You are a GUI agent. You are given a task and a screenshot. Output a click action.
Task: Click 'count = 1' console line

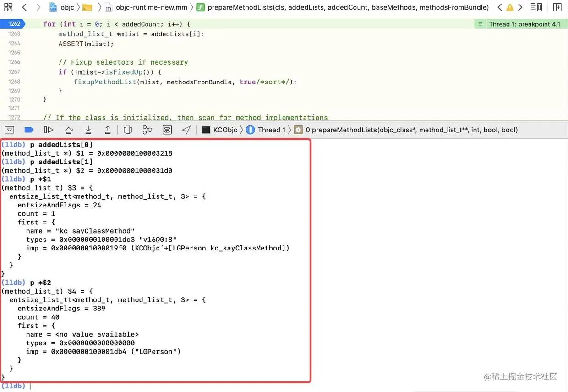36,214
